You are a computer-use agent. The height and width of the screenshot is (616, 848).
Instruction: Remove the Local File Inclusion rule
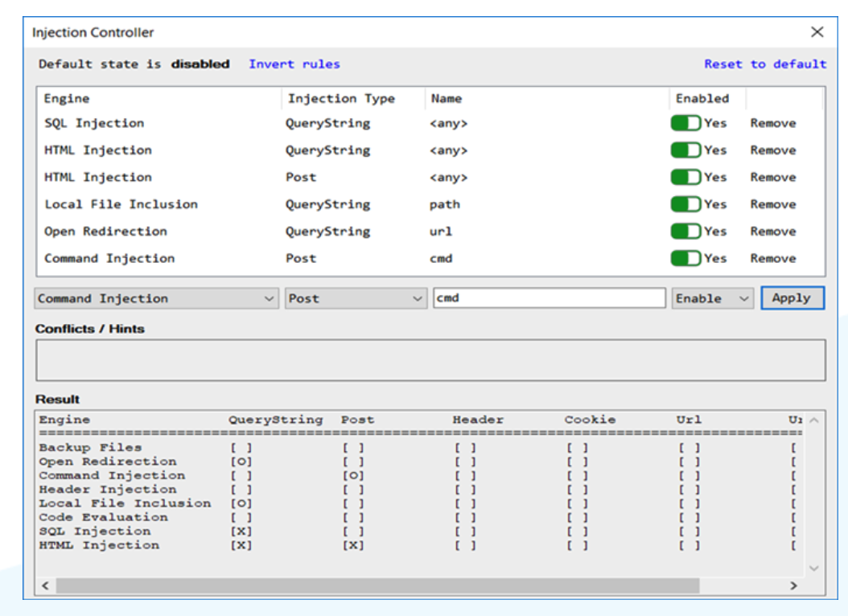point(773,204)
